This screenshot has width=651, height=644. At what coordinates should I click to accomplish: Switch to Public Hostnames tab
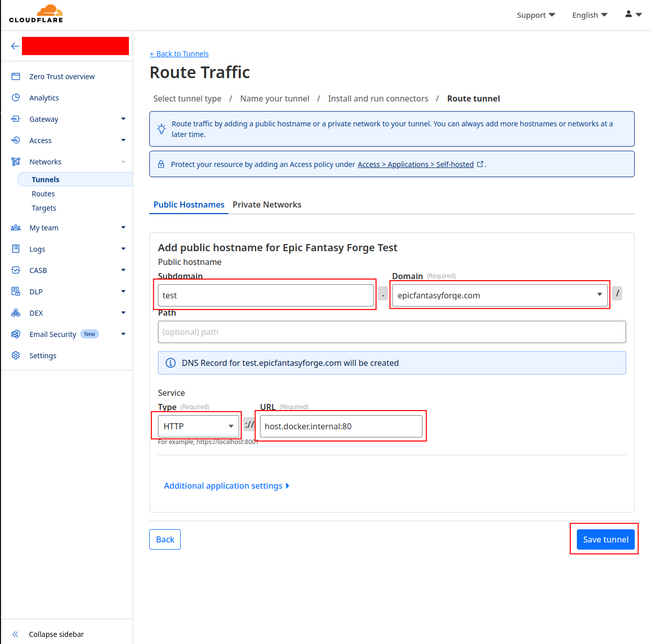pos(189,205)
